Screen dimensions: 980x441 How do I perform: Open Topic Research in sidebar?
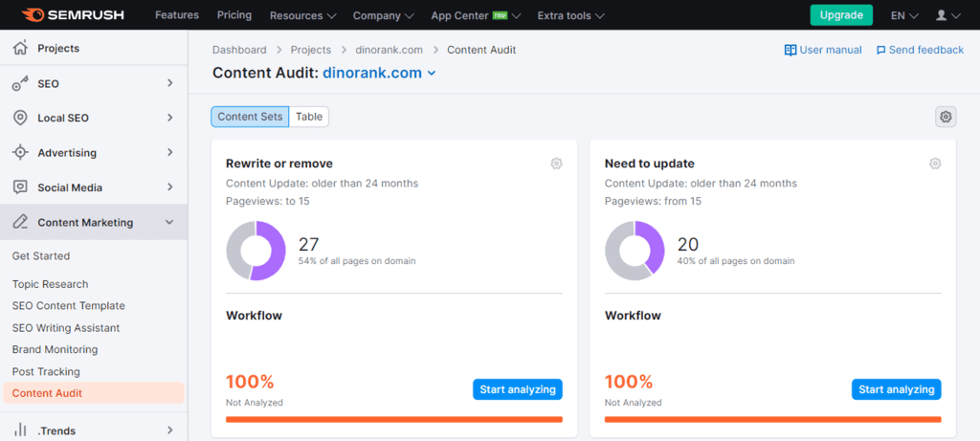[50, 284]
